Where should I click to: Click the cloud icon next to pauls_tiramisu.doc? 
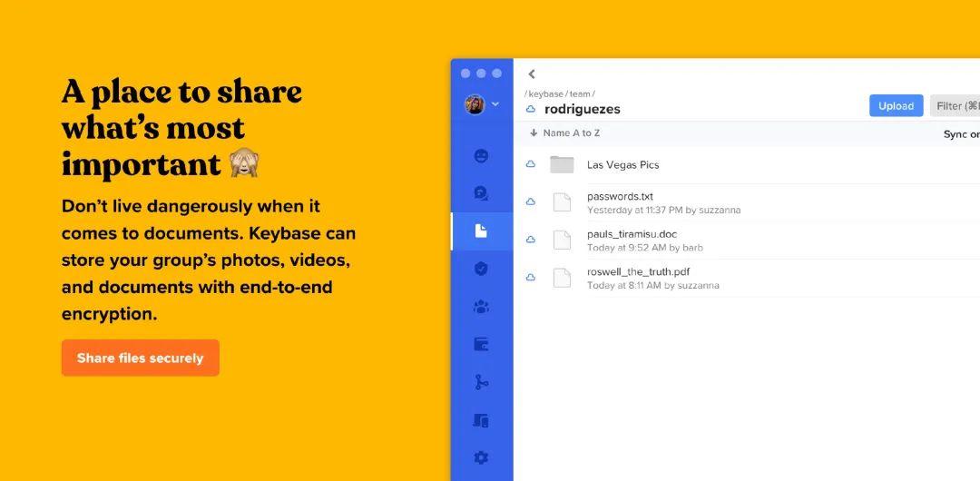[531, 240]
